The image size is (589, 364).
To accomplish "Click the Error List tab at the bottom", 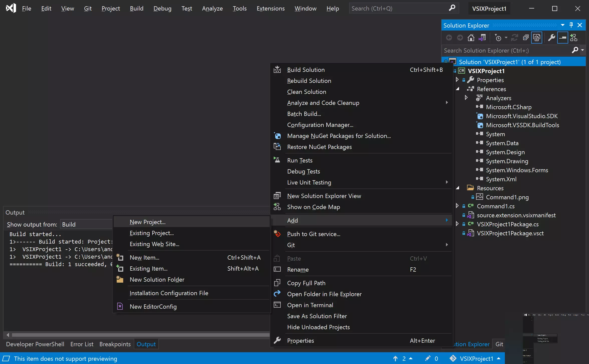I will (x=82, y=344).
